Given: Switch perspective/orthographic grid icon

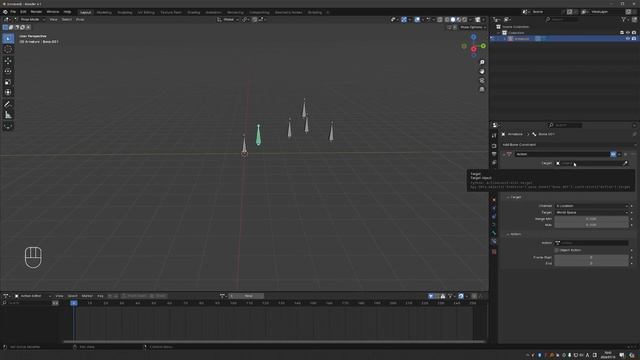Looking at the screenshot, I should (x=482, y=89).
